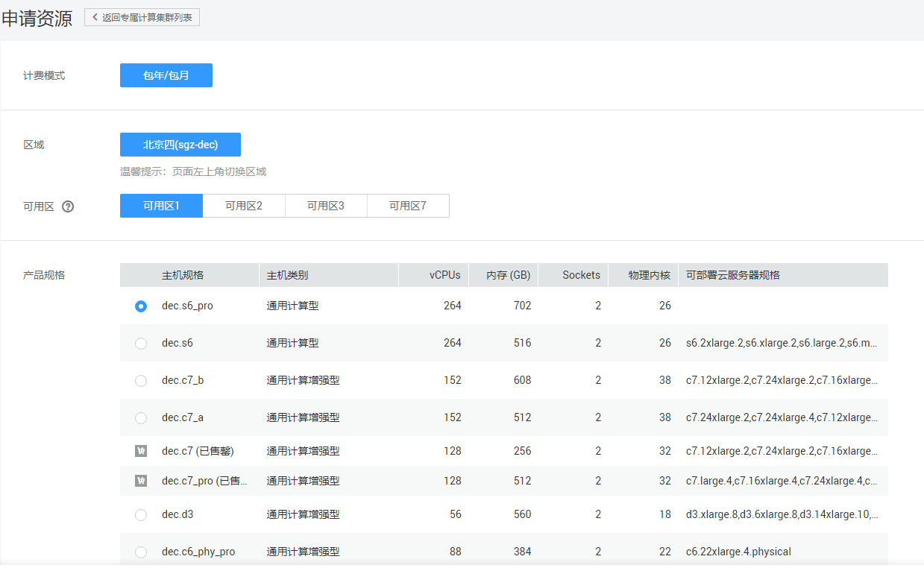Select the dec.s6 radio button
Image resolution: width=924 pixels, height=568 pixels.
click(141, 344)
